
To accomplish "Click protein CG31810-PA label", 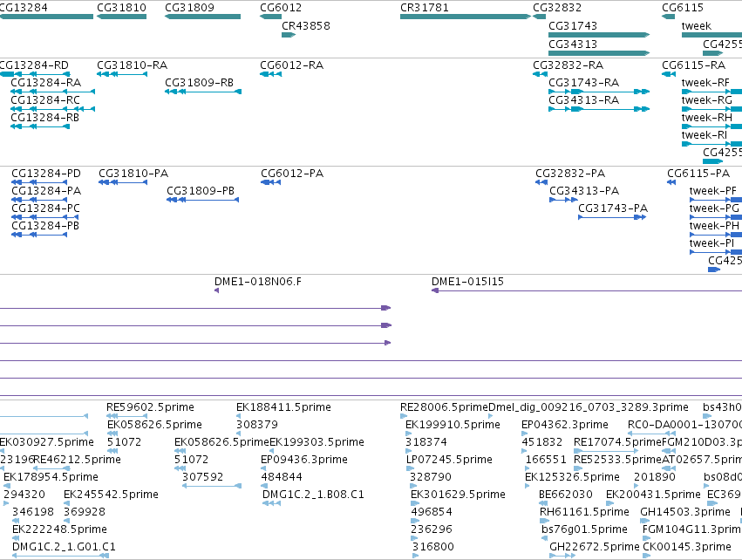I will click(x=133, y=174).
